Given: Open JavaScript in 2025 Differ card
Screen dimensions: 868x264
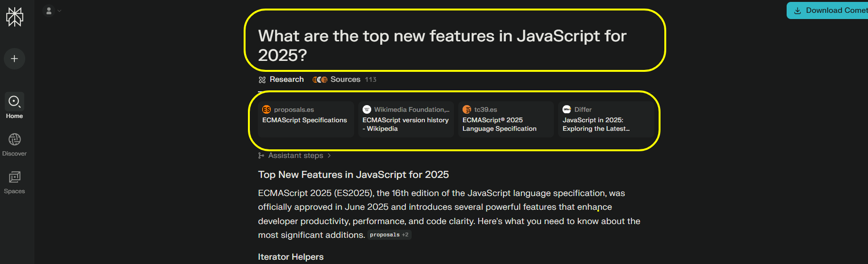Looking at the screenshot, I should click(605, 124).
